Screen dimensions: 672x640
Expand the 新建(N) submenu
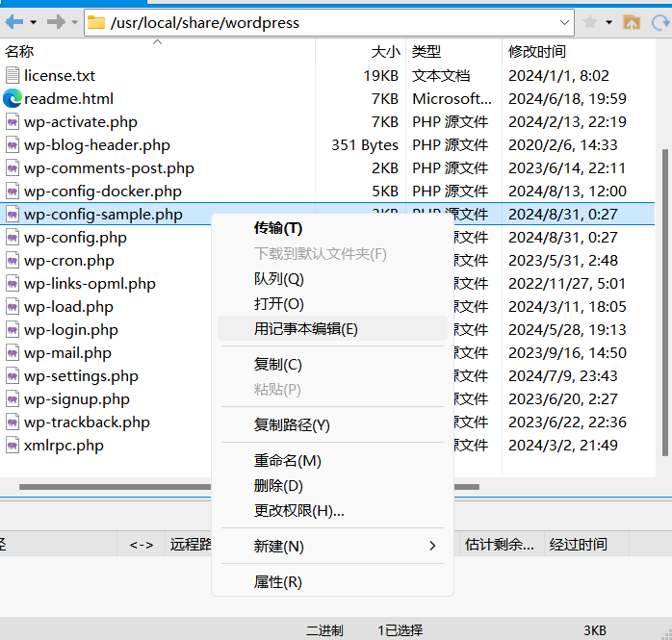pyautogui.click(x=332, y=547)
